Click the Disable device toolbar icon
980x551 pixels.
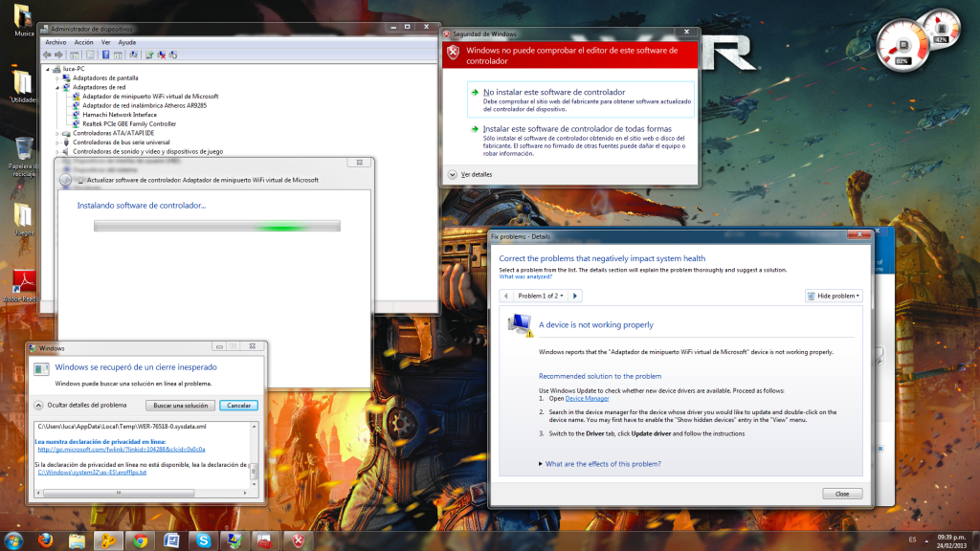173,55
